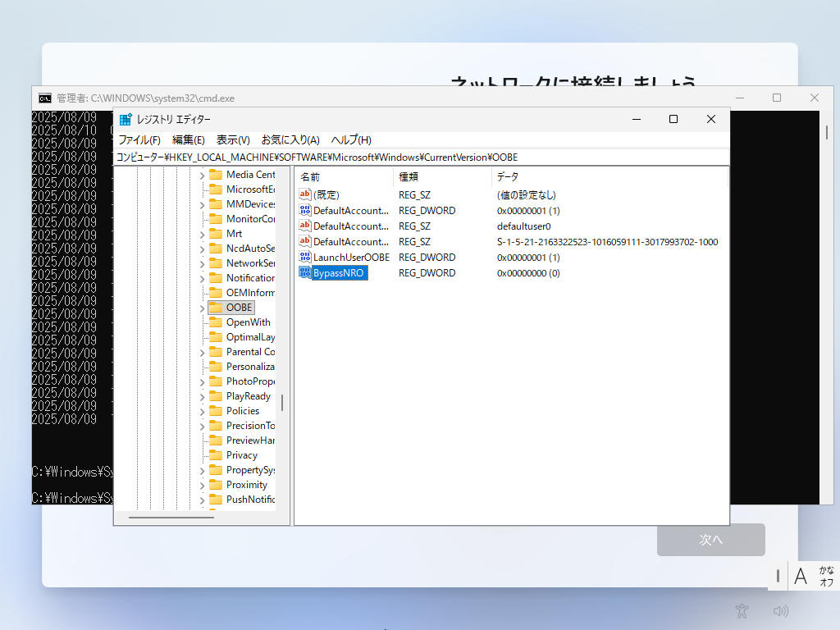Viewport: 840px width, 630px height.
Task: Click the MonitorCor folder icon
Action: pos(216,218)
